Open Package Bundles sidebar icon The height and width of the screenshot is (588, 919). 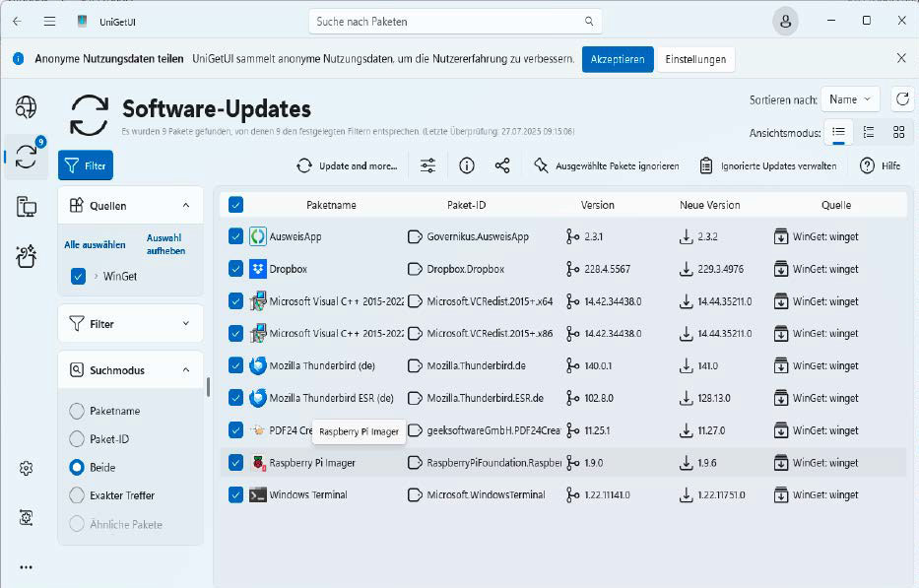point(26,256)
